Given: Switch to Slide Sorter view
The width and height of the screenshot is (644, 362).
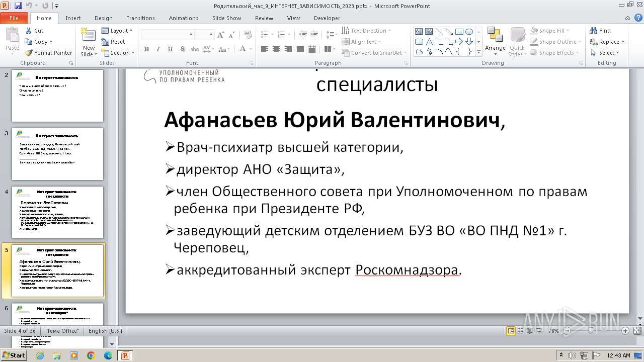Looking at the screenshot, I should [x=521, y=331].
